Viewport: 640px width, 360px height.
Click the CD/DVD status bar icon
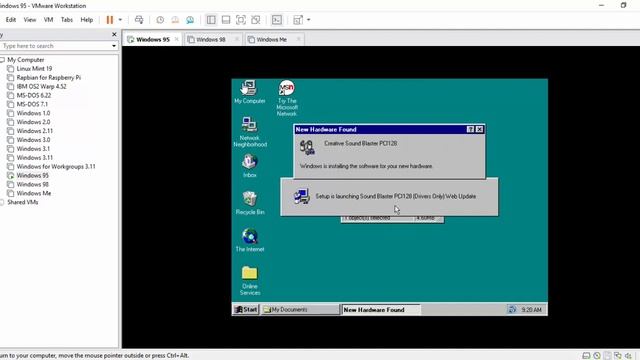coord(597,356)
